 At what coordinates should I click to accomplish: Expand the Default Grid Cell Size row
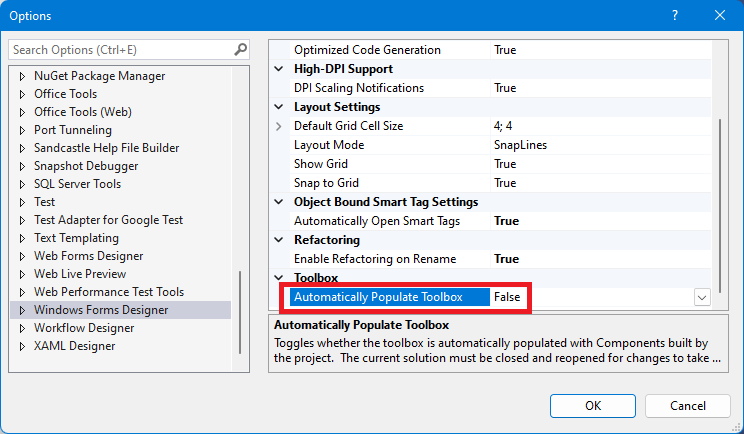point(279,126)
